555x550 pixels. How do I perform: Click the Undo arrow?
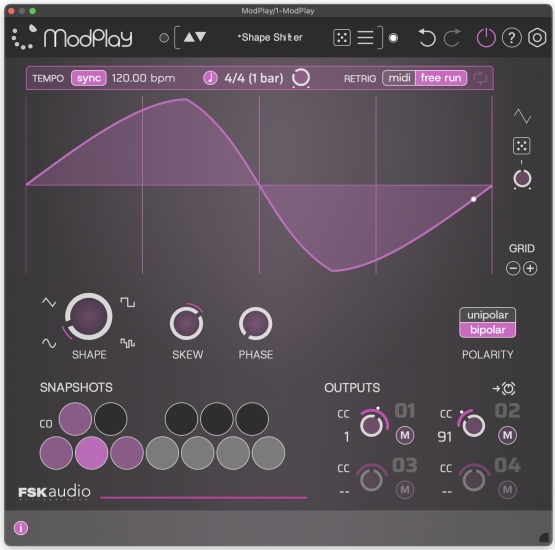(x=427, y=38)
